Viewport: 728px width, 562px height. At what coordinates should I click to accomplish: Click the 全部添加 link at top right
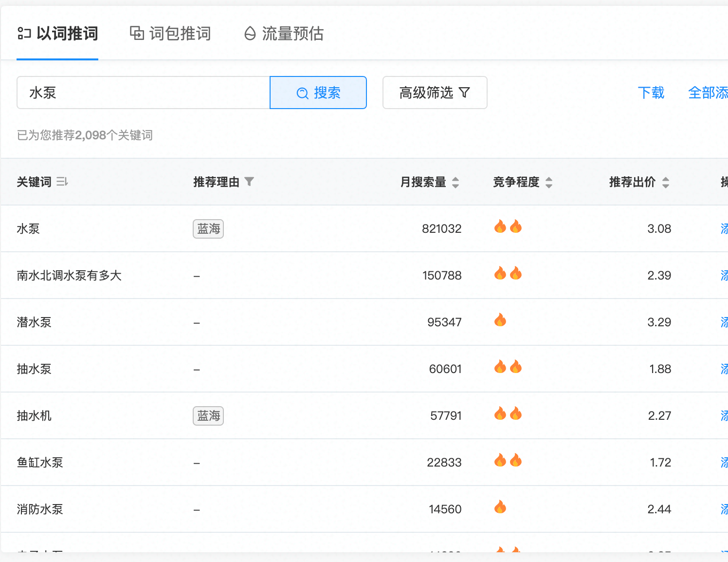tap(708, 93)
